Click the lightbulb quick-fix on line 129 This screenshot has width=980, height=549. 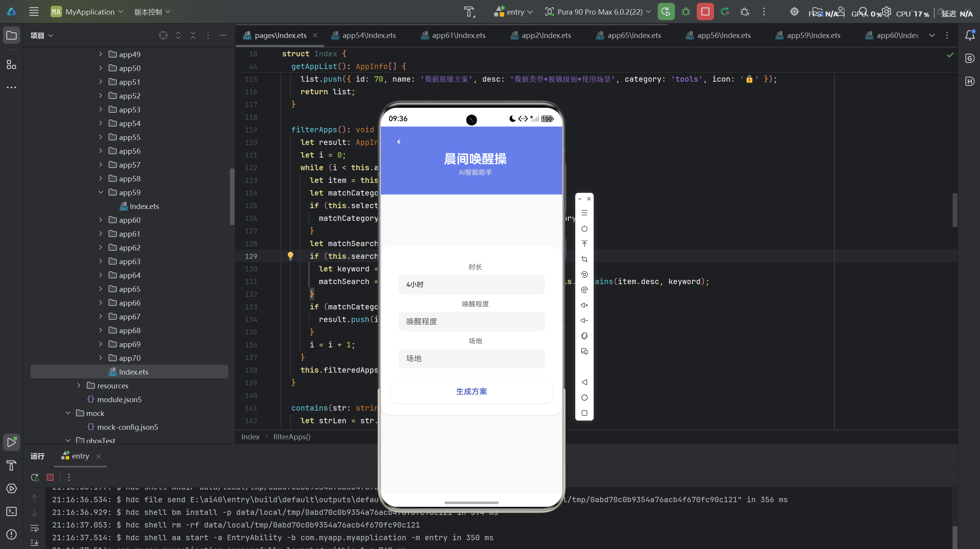tap(291, 256)
